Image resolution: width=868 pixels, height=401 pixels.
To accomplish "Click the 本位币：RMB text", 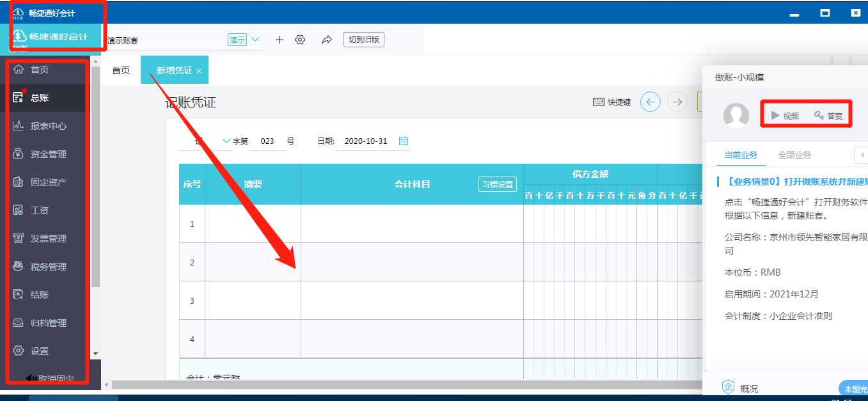I will [752, 272].
